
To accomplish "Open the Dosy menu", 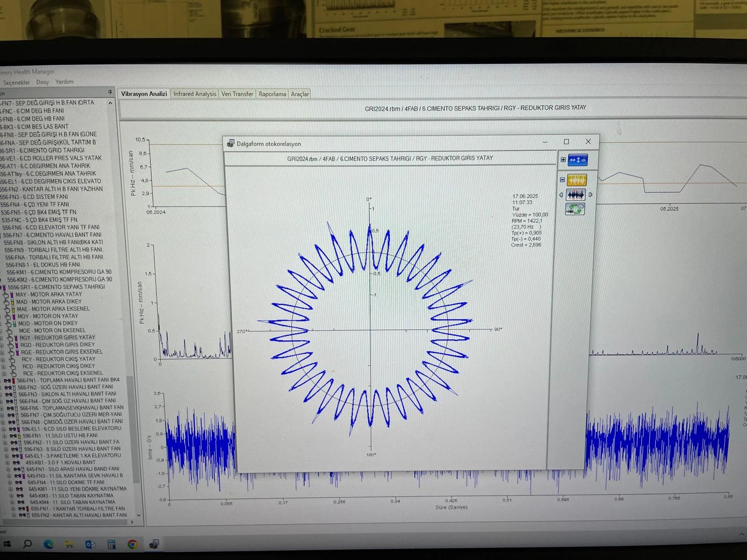I will click(42, 82).
